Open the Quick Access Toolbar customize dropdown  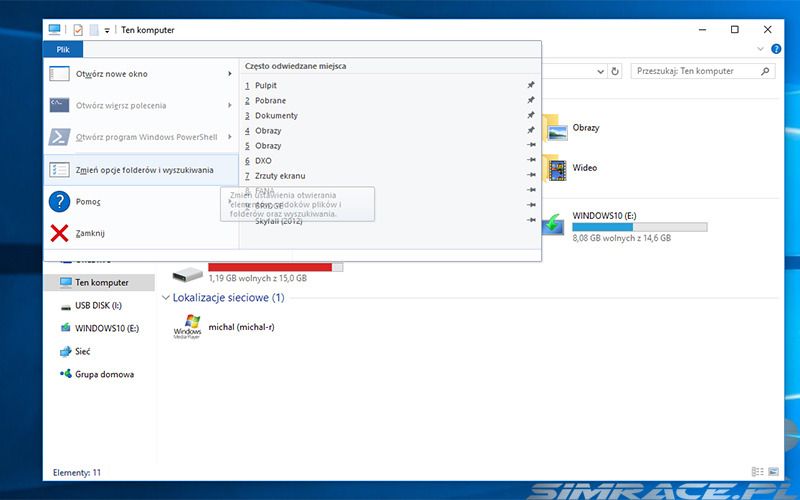107,30
